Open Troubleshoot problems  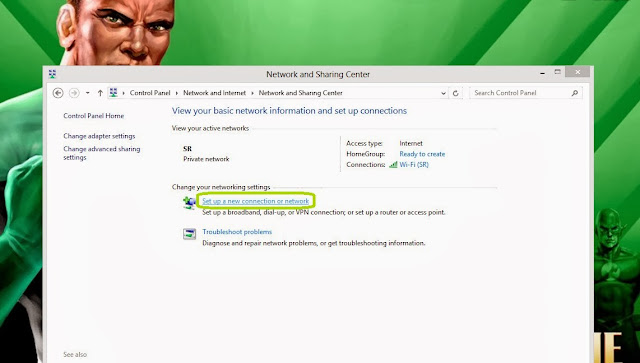tap(237, 232)
